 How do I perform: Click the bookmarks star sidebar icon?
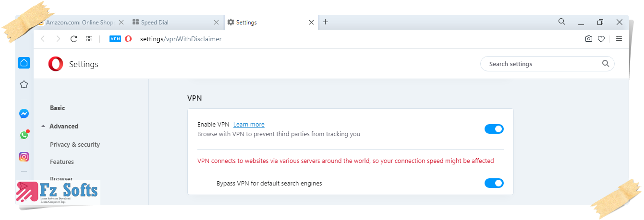(24, 84)
